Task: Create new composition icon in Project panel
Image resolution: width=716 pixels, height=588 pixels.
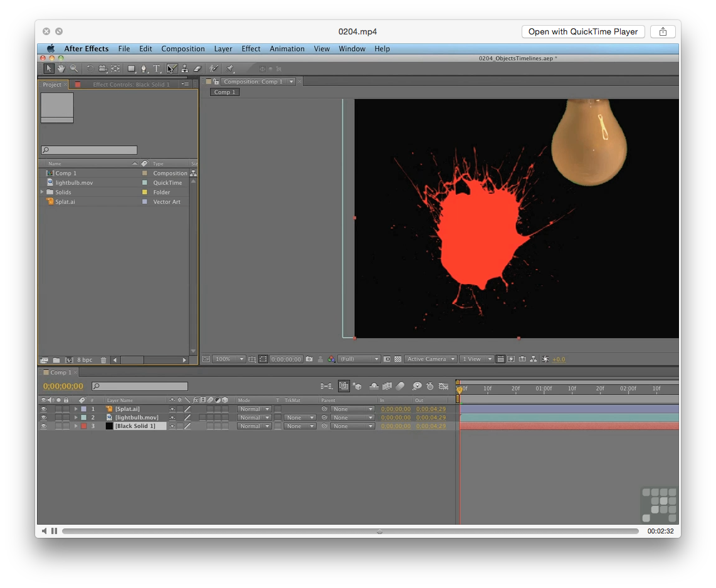Action: pos(69,360)
